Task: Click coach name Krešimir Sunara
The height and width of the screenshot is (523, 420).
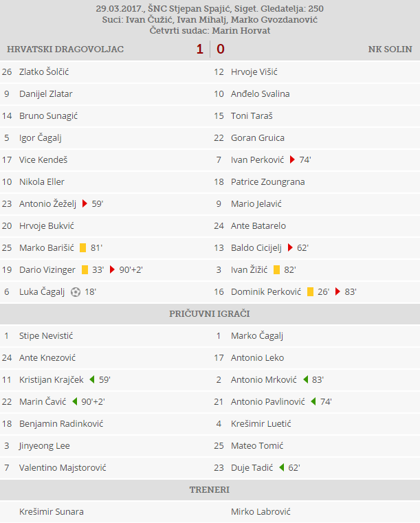Action: pyautogui.click(x=52, y=512)
